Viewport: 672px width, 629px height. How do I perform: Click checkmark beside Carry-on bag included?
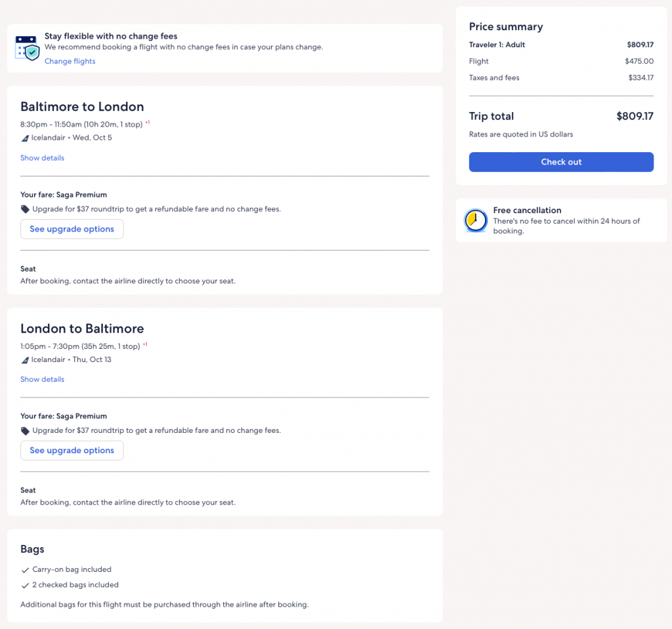coord(25,570)
